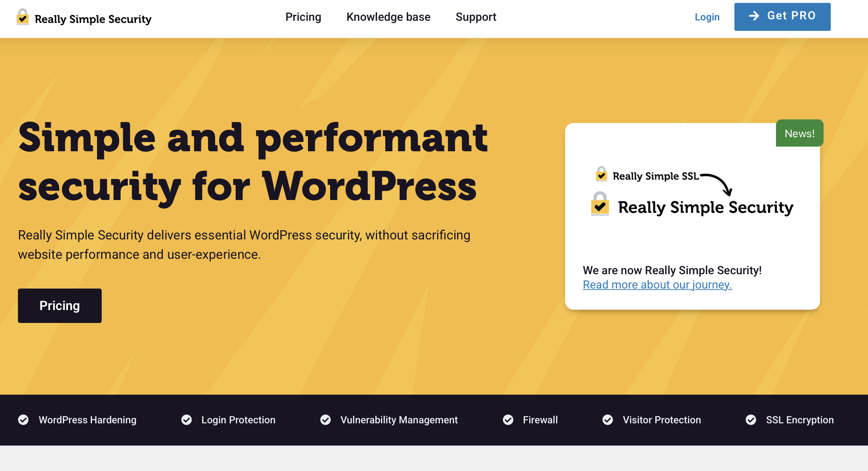Click the arrow icon in Get PRO

(754, 16)
